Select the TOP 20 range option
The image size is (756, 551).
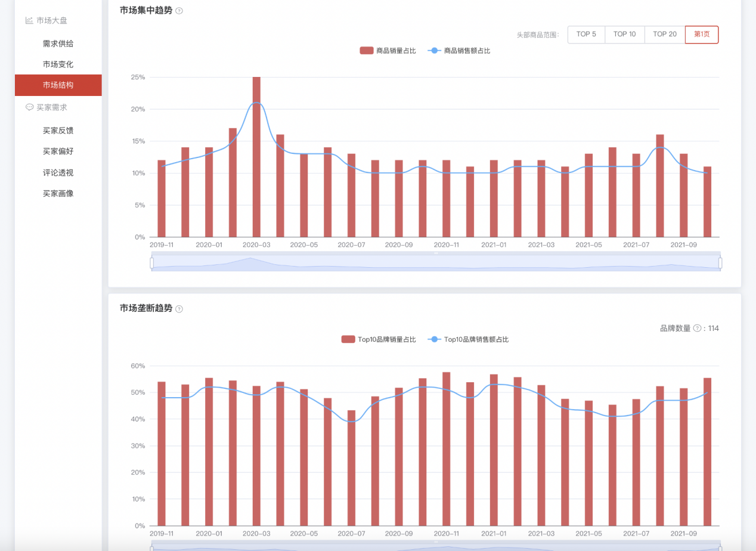(665, 35)
